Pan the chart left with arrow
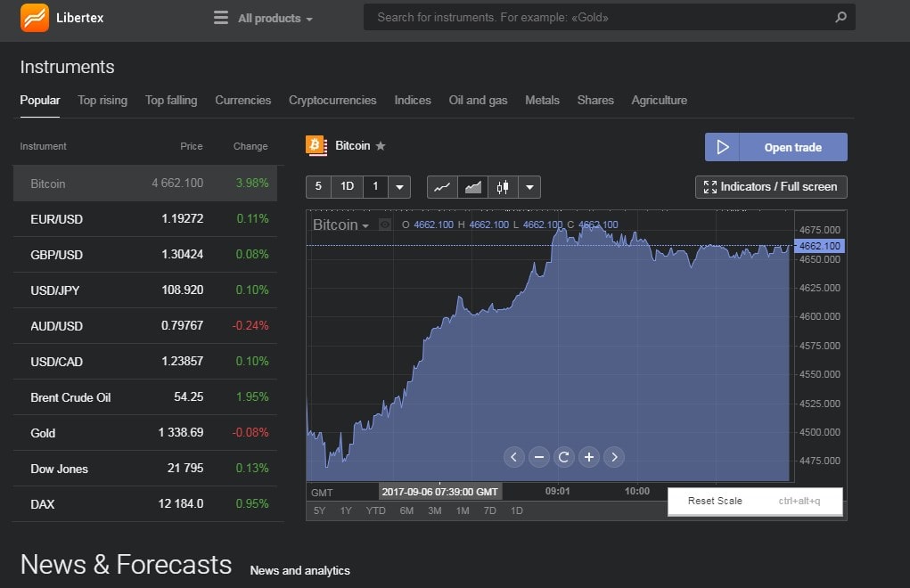Screen dimensions: 910x588 tap(513, 457)
